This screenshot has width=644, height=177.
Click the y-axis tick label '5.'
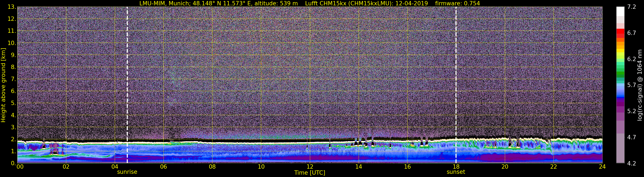[13, 103]
